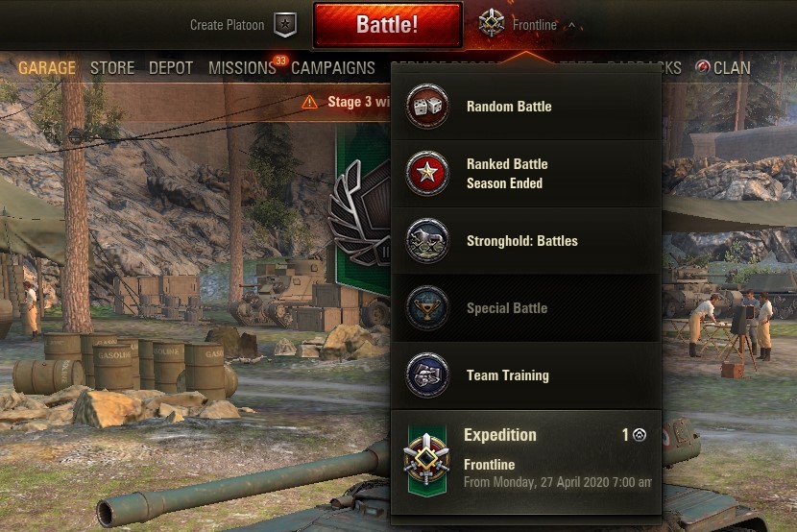Click the Stage 3 warning alert banner
797x532 pixels.
coord(346,102)
